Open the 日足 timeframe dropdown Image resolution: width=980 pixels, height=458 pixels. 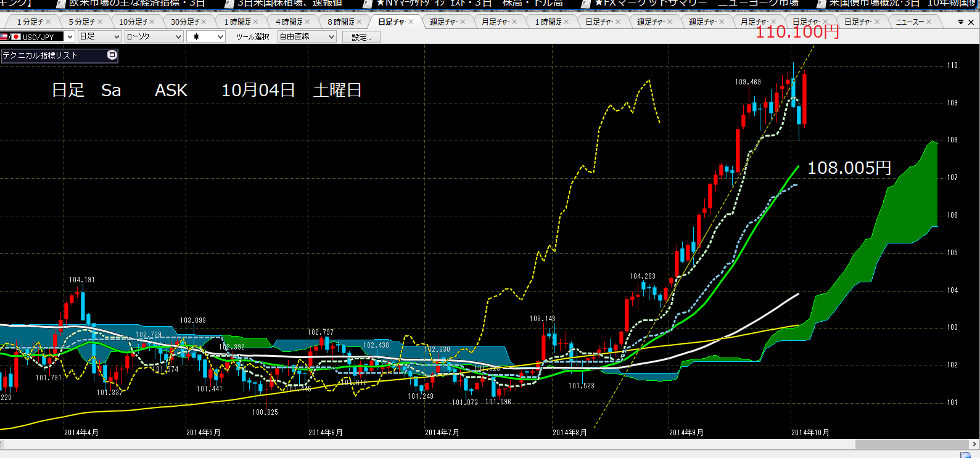(99, 37)
